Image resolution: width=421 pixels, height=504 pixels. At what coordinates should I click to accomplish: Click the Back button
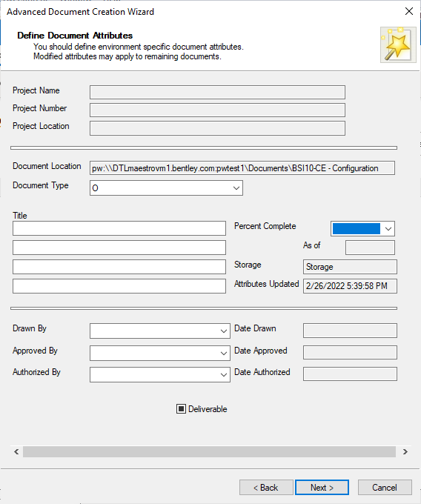point(266,488)
